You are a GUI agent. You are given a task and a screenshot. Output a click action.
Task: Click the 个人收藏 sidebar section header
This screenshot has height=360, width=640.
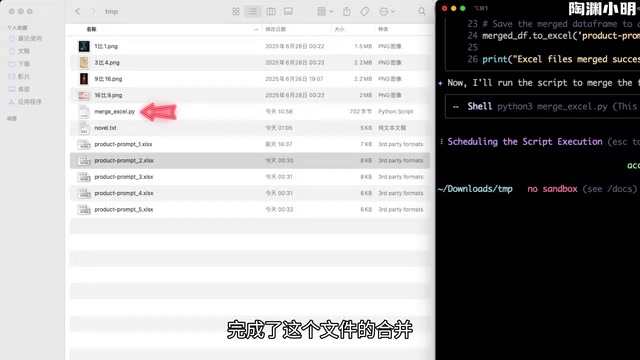pos(17,28)
